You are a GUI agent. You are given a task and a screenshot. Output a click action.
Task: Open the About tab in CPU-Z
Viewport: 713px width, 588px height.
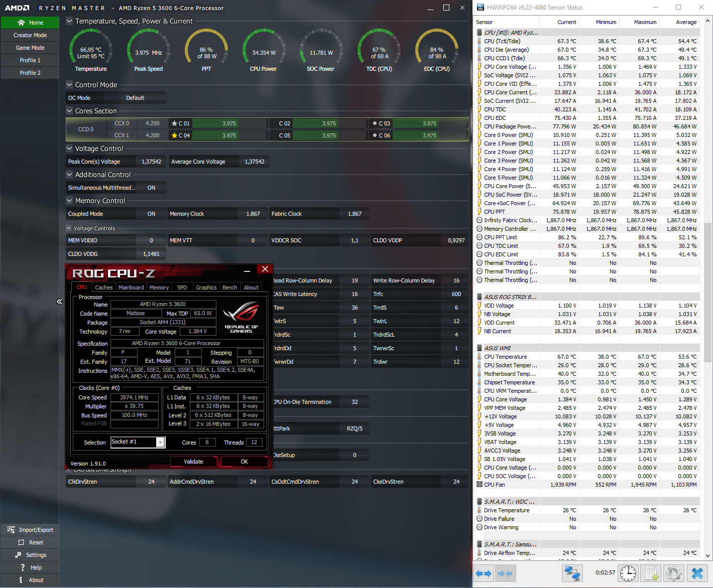click(x=251, y=287)
